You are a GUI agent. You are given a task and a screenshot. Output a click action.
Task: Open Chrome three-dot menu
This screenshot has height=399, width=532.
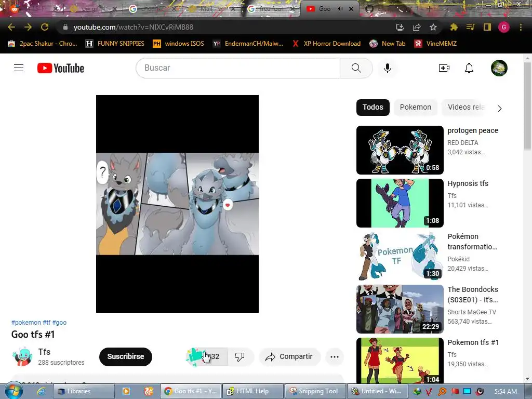[x=521, y=27]
